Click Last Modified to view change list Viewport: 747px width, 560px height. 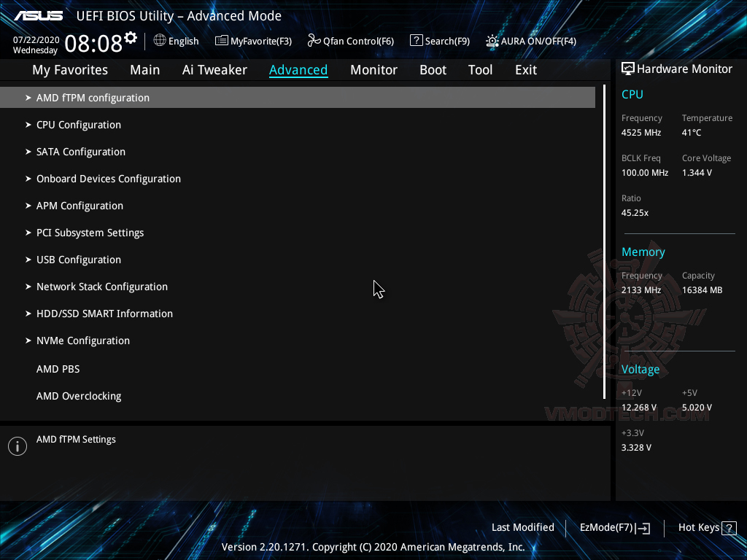pos(522,527)
